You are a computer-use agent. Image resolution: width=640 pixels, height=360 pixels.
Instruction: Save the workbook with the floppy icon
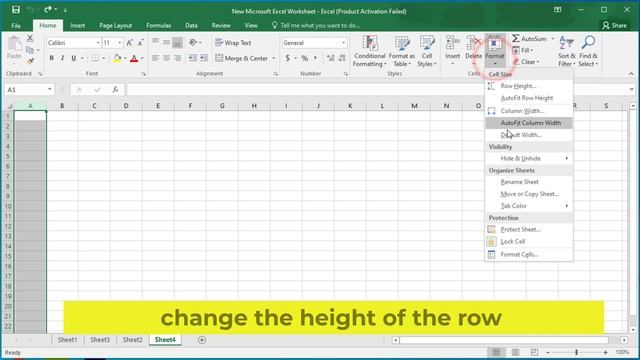click(16, 10)
